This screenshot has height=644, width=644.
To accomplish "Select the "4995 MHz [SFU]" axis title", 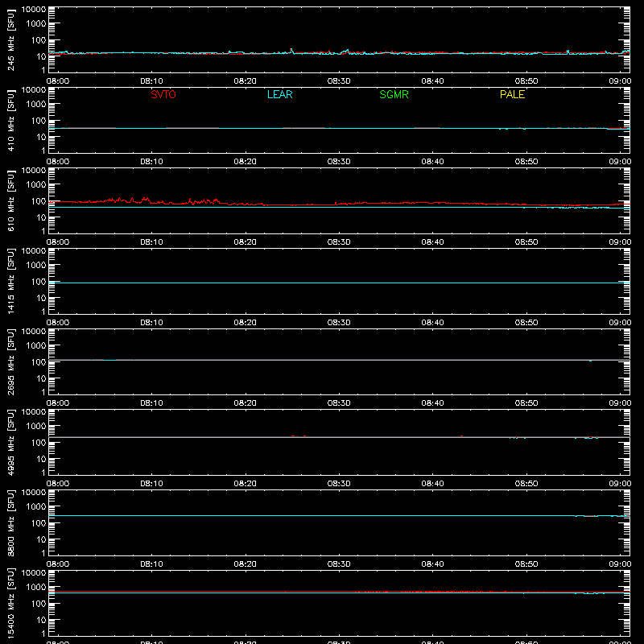I will 10,442.
